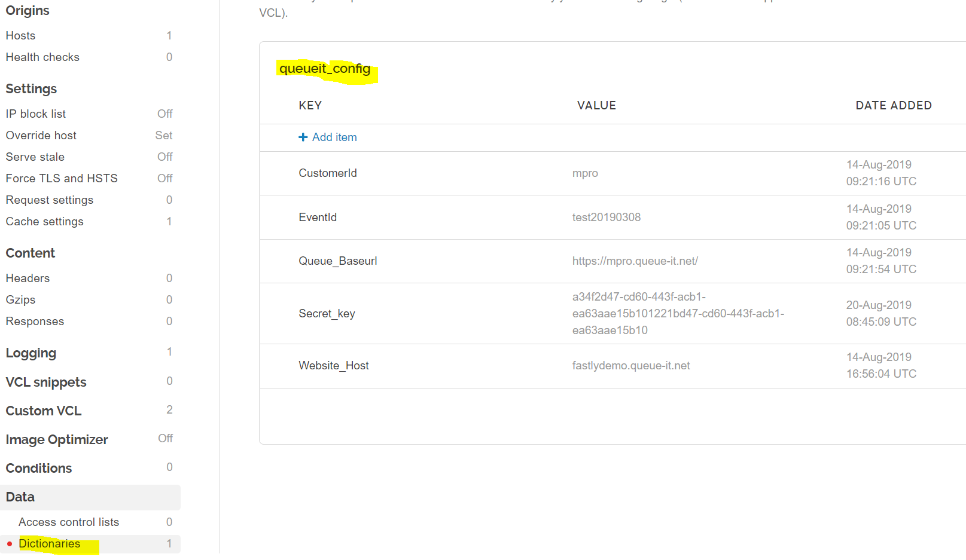Expand the Logging section
This screenshot has width=966, height=560.
point(31,353)
